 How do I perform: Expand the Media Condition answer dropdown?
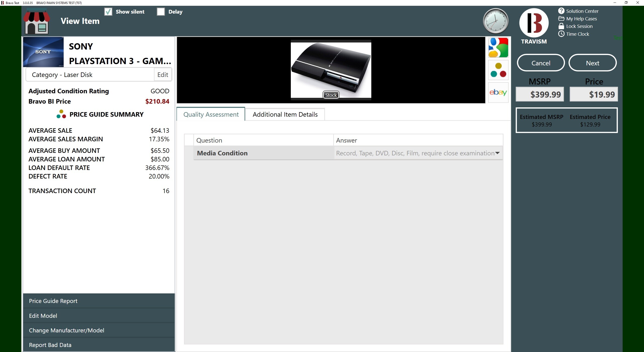click(x=497, y=153)
